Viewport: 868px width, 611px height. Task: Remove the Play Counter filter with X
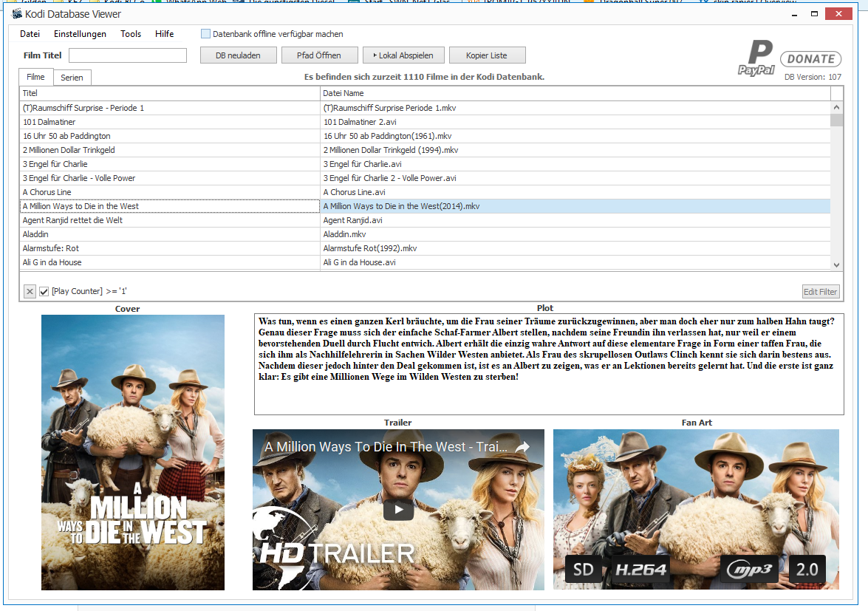30,291
